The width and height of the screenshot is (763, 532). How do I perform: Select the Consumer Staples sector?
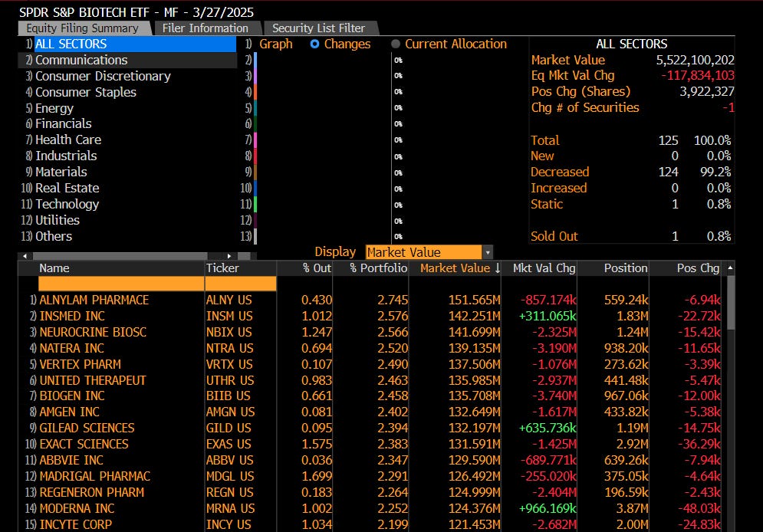click(127, 92)
